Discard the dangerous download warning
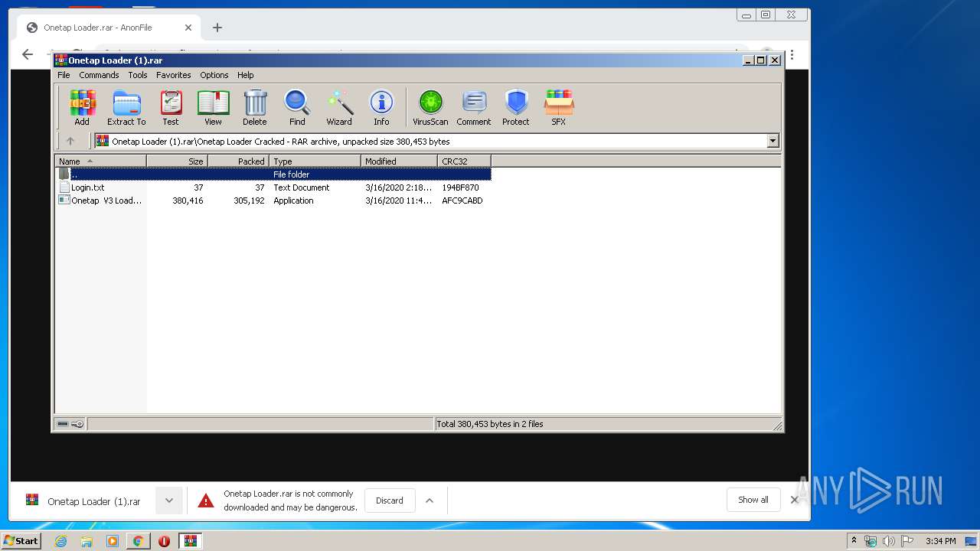 click(x=389, y=500)
